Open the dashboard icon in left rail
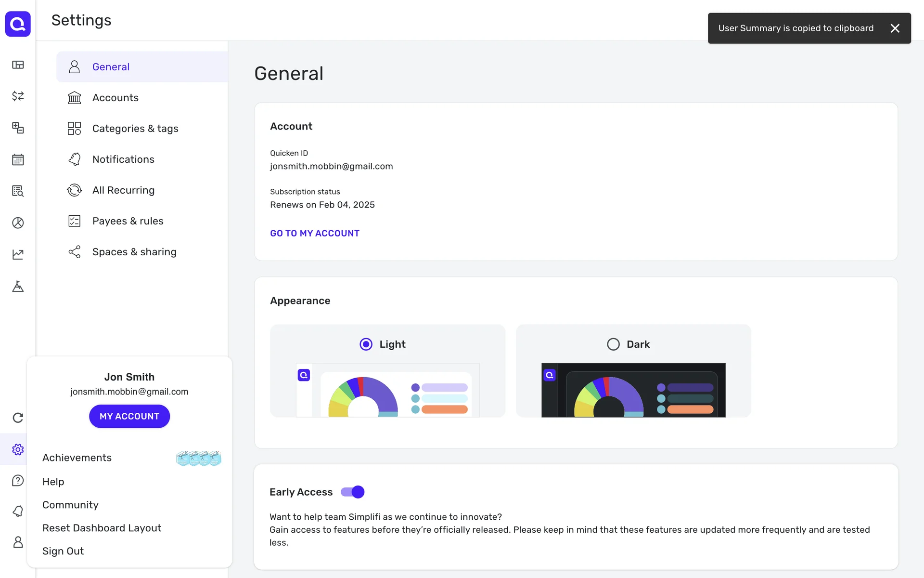 18,65
